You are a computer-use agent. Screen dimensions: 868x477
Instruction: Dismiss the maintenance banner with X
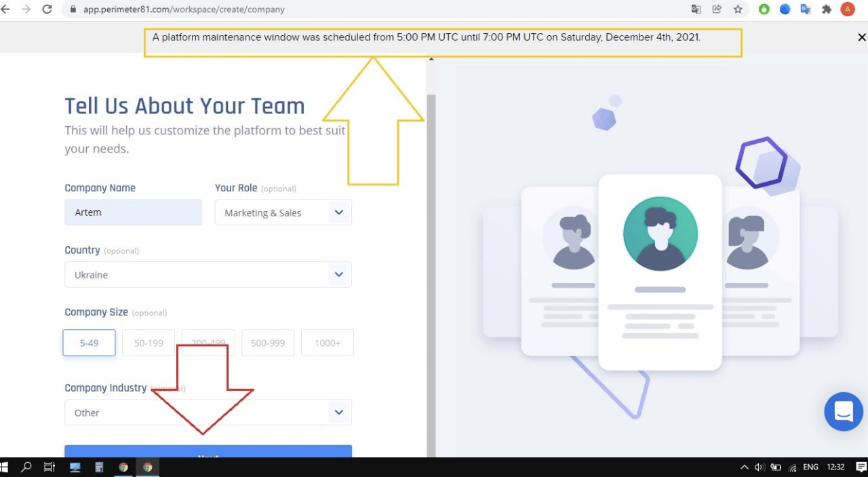[862, 37]
